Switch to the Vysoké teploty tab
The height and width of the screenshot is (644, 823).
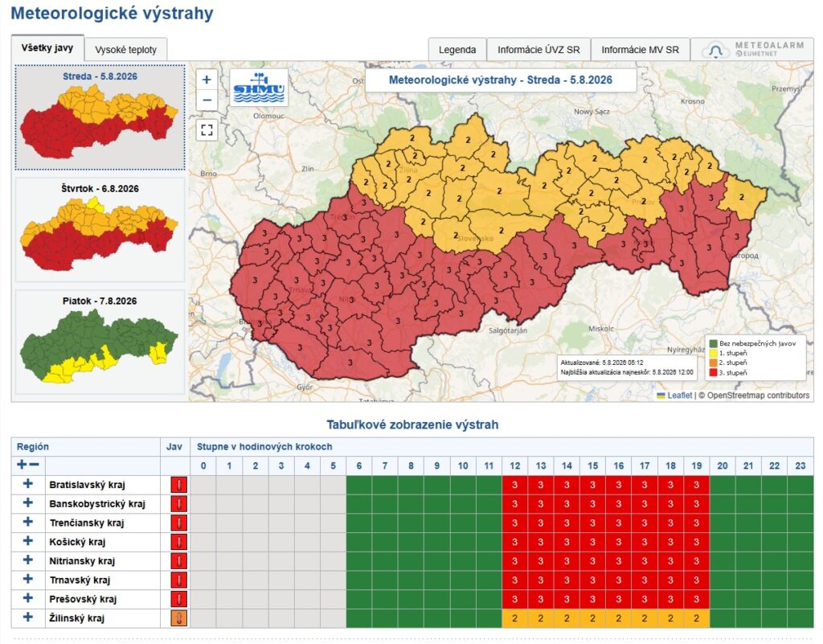(126, 49)
